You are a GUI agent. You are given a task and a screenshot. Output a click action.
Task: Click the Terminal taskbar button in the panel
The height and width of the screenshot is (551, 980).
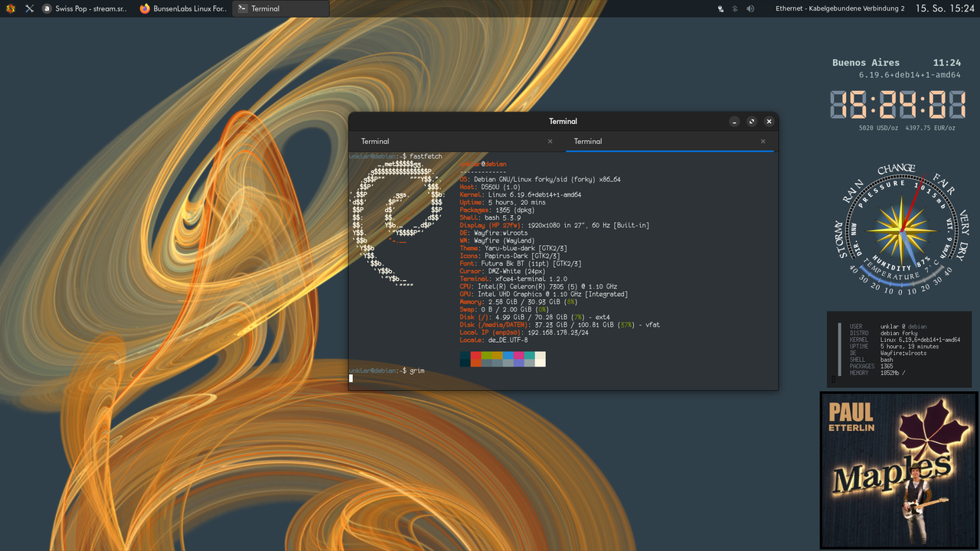click(x=281, y=8)
